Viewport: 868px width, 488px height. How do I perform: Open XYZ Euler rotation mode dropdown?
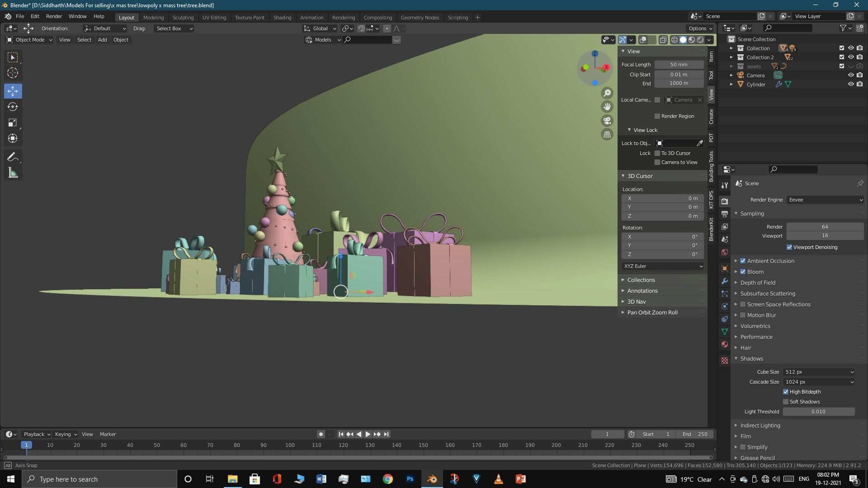663,266
